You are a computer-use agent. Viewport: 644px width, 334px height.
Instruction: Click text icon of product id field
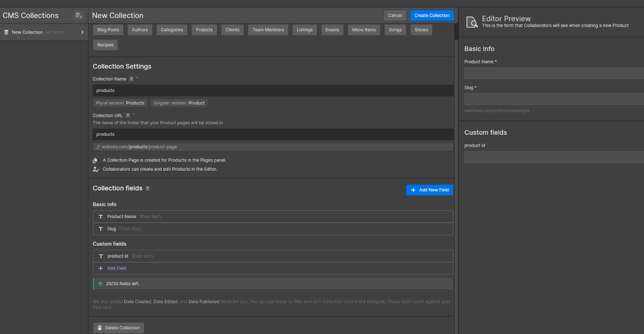click(101, 256)
